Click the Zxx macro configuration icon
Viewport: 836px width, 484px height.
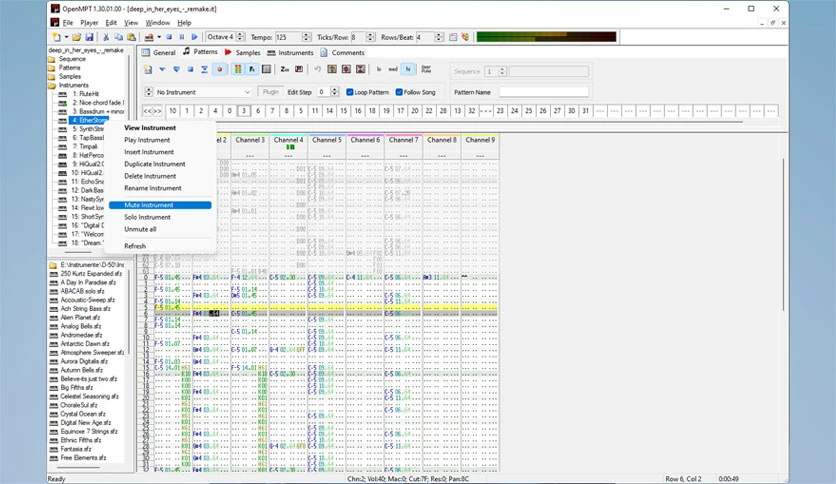coord(285,69)
